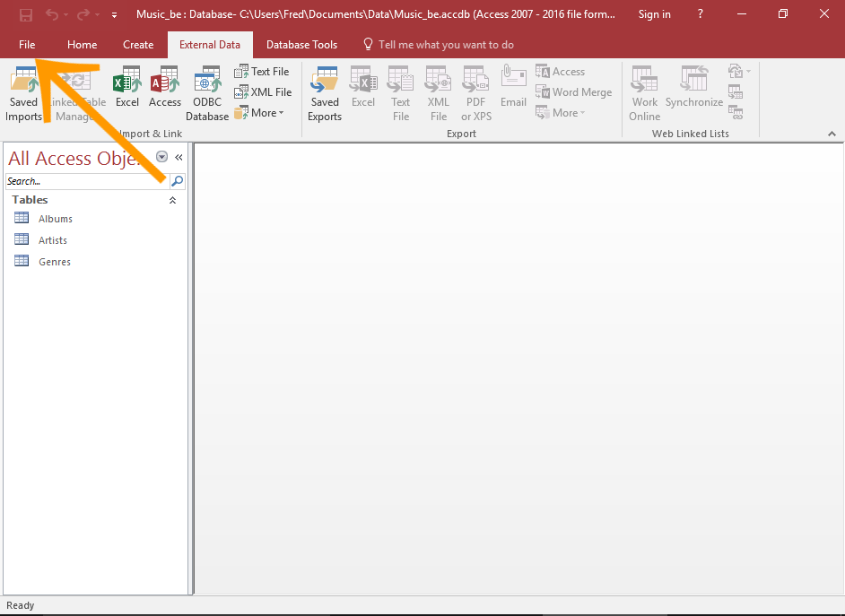Switch to the Database Tools tab
Screen dimensions: 845x616
tap(301, 45)
